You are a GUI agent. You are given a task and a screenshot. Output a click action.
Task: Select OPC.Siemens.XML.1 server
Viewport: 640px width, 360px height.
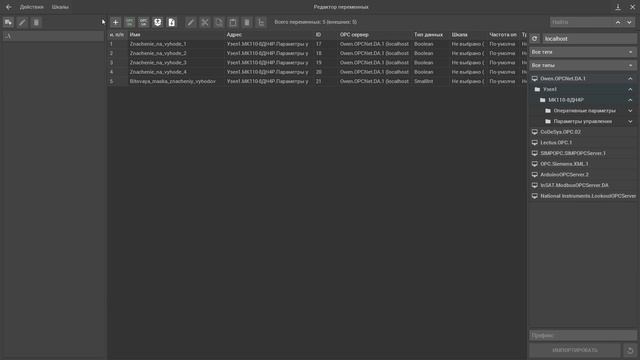pyautogui.click(x=582, y=164)
